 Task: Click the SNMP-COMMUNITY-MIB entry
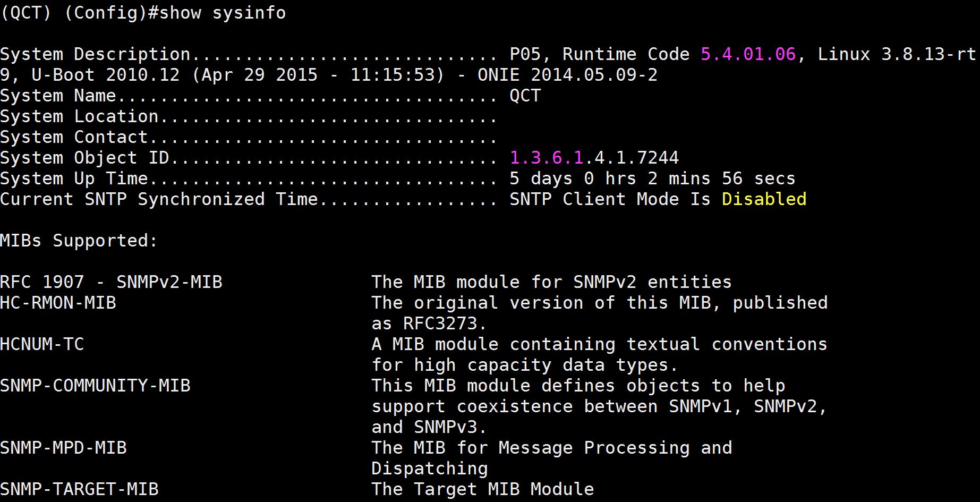coord(95,386)
